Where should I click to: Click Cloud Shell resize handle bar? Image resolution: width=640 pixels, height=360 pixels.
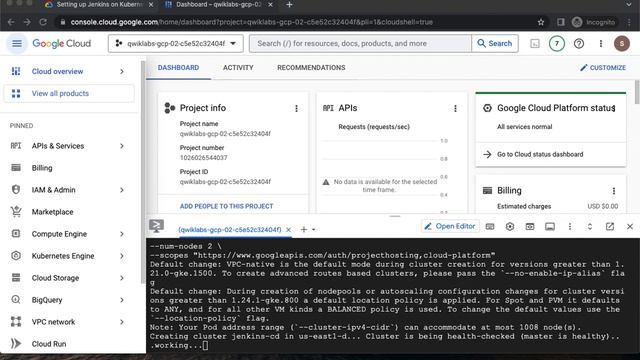pos(395,216)
